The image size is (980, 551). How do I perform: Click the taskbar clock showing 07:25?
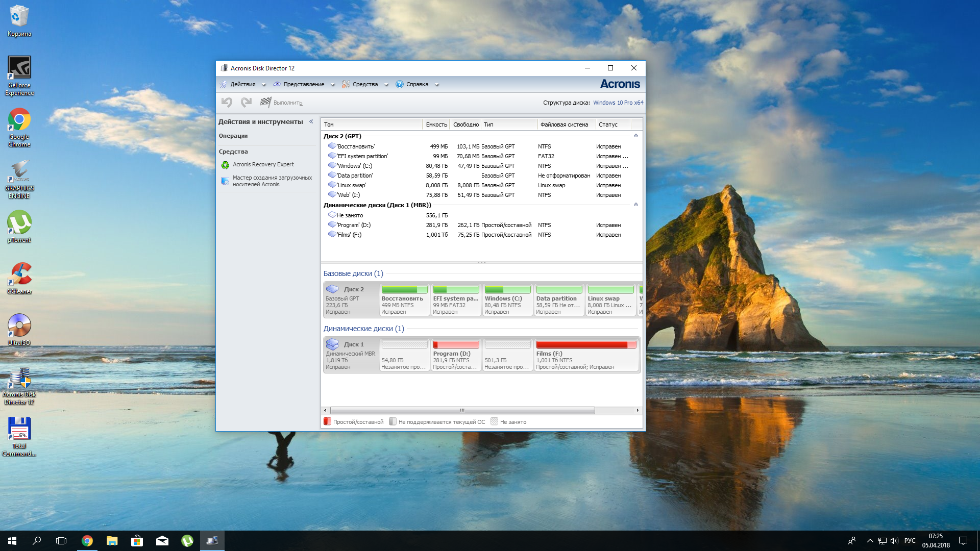coord(936,541)
